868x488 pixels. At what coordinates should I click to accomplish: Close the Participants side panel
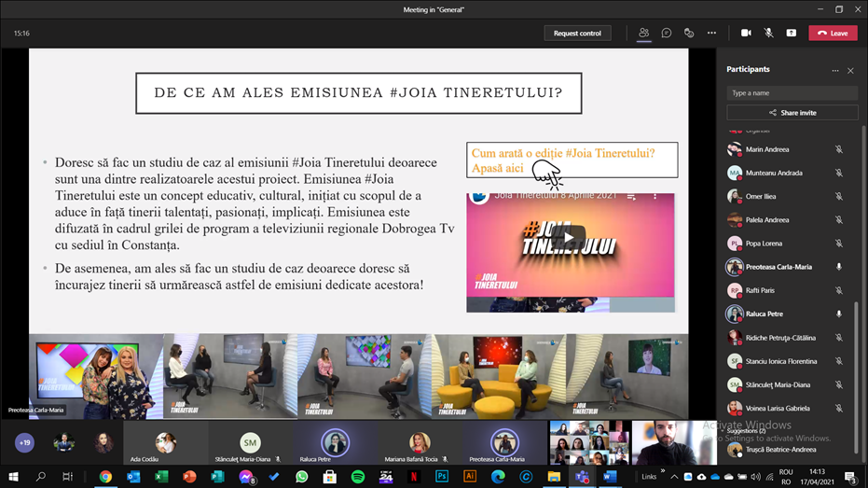850,70
